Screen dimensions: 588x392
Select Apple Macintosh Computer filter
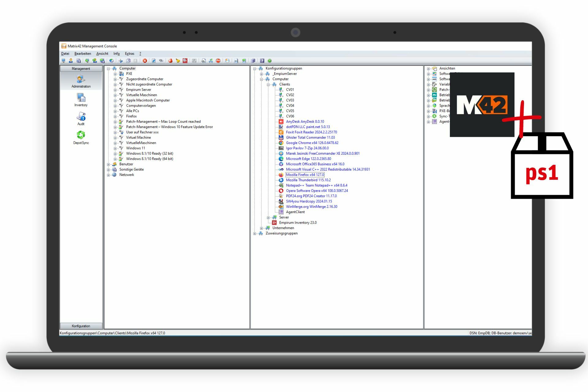pyautogui.click(x=148, y=100)
